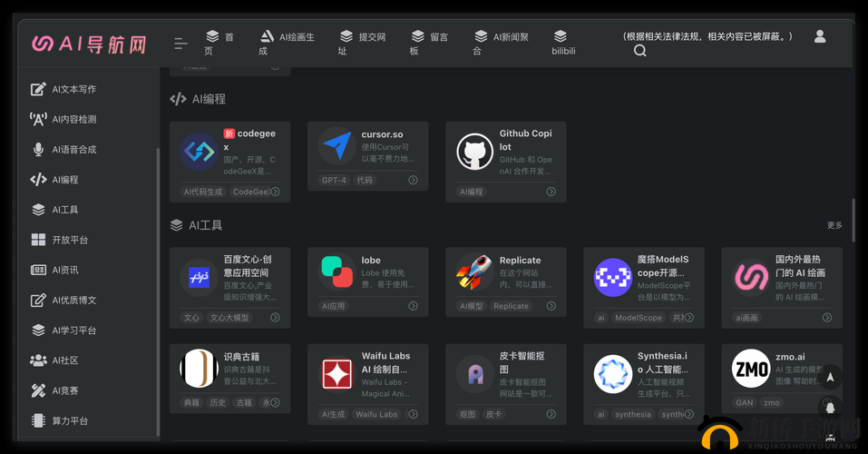Open the 百度文心 logo icon

(x=198, y=277)
